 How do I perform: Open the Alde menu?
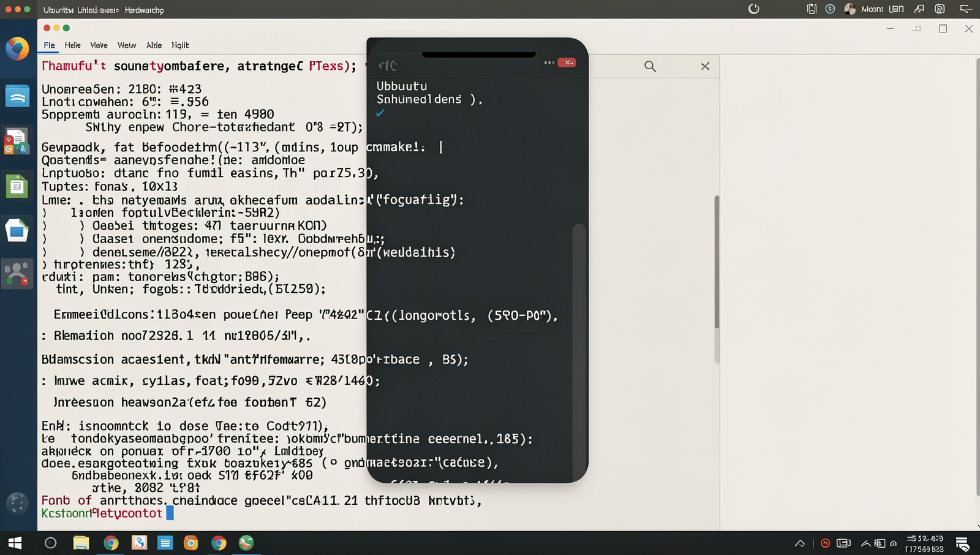pyautogui.click(x=154, y=45)
